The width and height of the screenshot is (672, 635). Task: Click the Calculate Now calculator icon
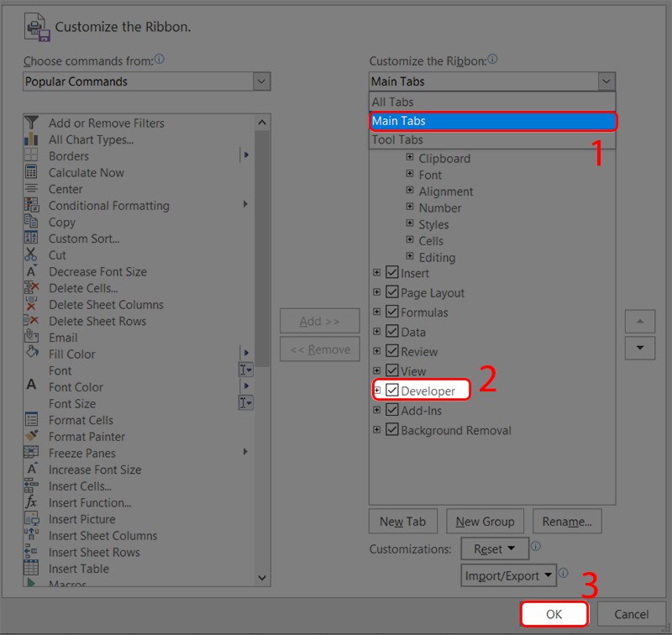point(31,172)
